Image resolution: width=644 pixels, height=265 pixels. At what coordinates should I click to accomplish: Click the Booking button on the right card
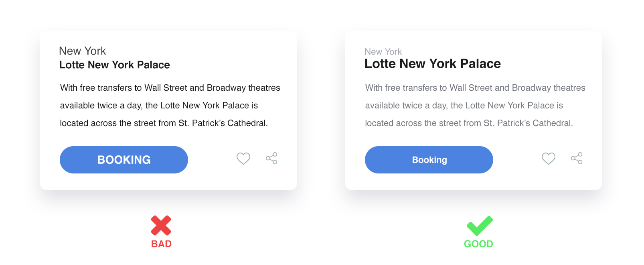click(x=429, y=160)
